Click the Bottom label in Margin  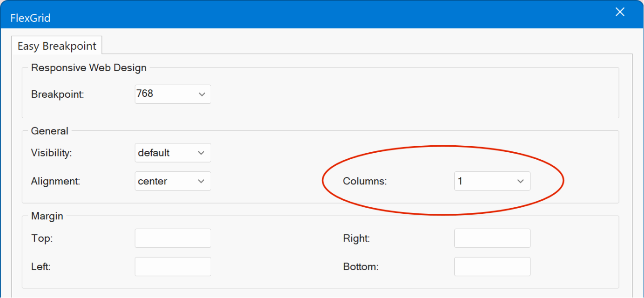(361, 267)
